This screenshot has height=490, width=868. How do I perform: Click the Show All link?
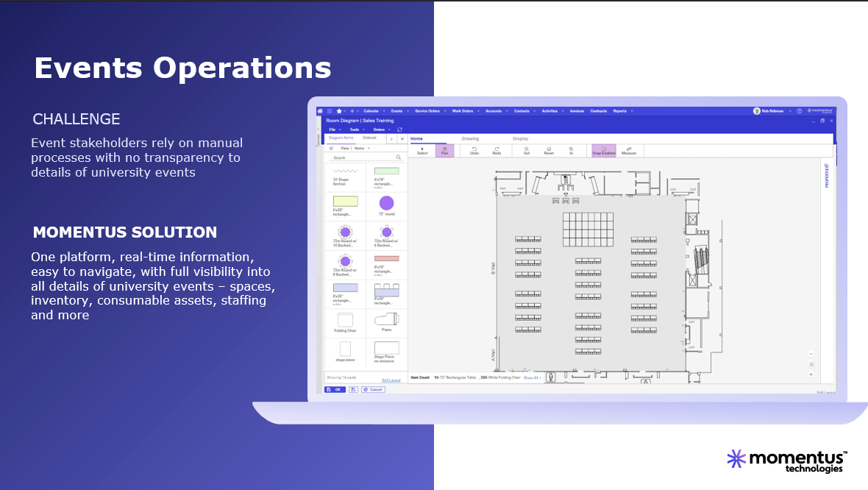point(532,377)
